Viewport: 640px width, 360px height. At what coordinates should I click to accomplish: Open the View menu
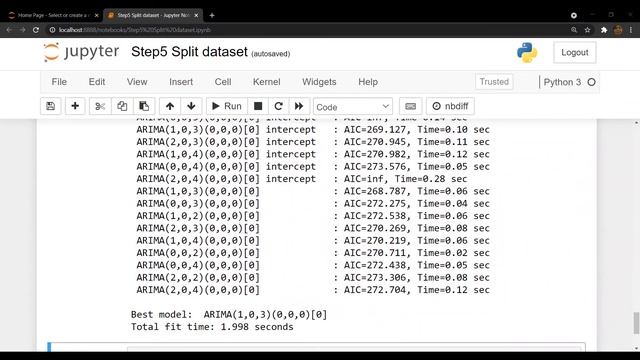(137, 82)
